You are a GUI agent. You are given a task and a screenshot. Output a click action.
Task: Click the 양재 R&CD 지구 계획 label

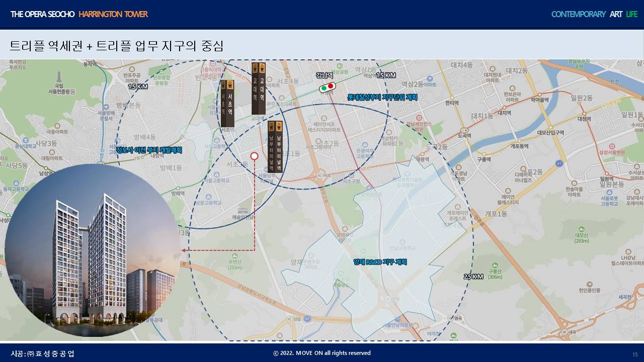click(x=380, y=262)
